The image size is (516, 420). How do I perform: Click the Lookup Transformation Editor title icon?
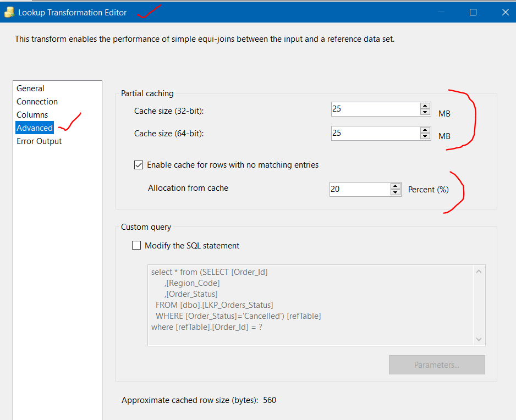pyautogui.click(x=9, y=12)
